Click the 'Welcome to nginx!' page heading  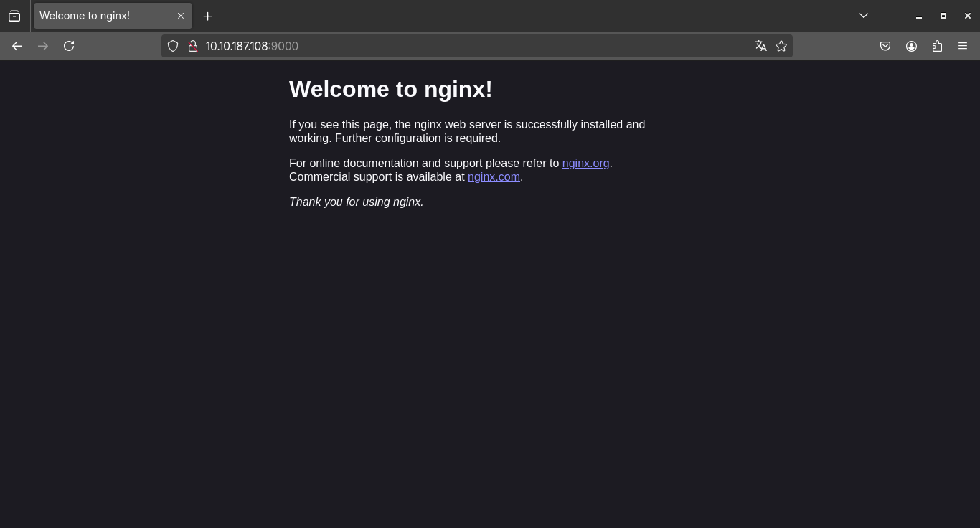tap(390, 89)
